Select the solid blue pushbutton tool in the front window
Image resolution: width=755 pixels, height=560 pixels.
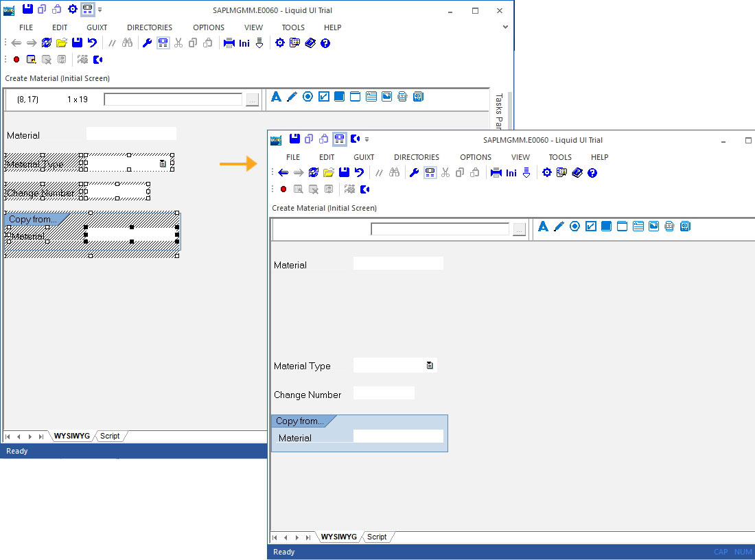tap(606, 226)
